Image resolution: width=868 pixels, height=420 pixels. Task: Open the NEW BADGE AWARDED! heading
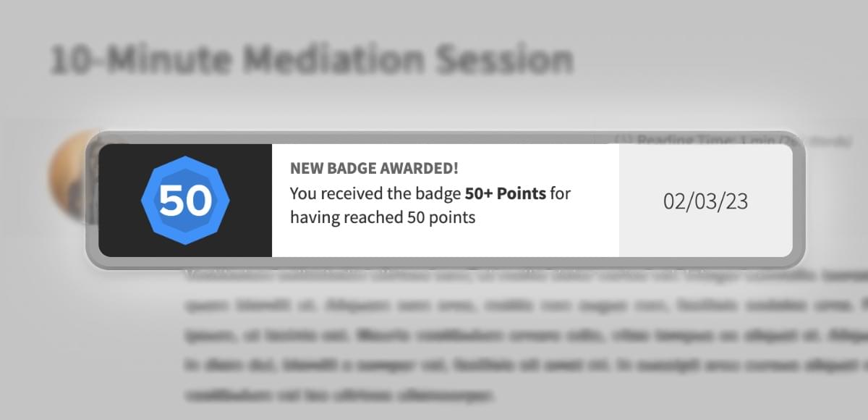click(374, 169)
